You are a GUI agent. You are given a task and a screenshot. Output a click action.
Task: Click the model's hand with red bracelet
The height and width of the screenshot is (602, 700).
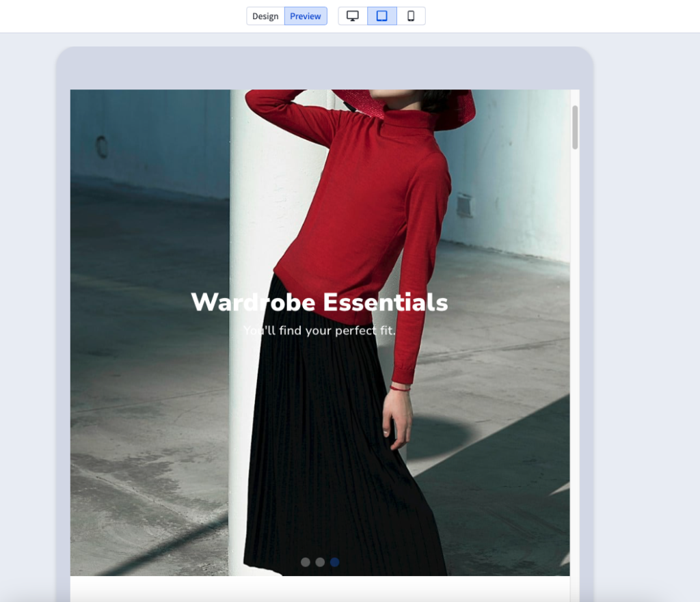click(398, 417)
